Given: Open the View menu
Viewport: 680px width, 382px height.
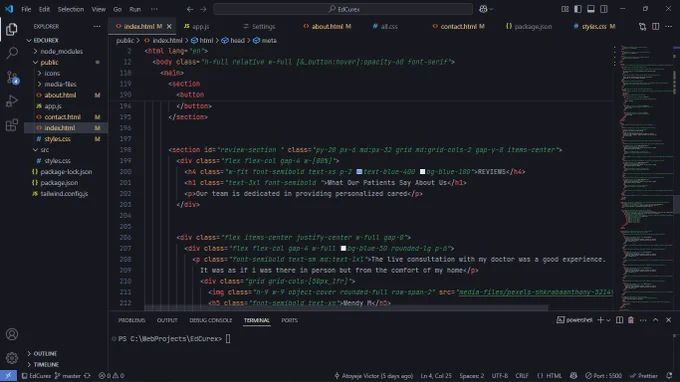Looking at the screenshot, I should 98,9.
